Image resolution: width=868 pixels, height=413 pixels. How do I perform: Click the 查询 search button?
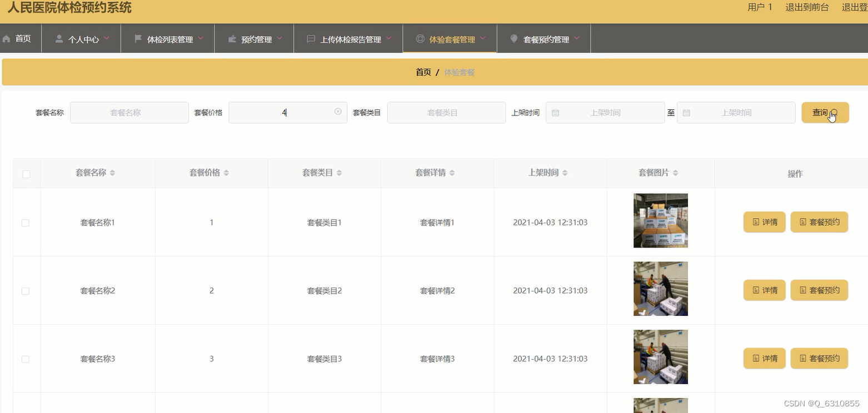825,113
